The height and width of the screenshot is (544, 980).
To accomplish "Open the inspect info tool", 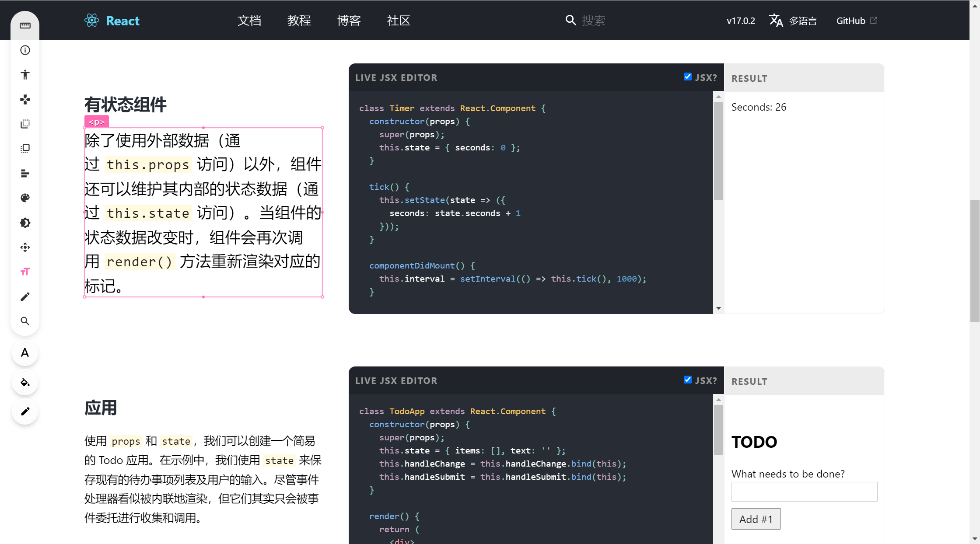I will click(25, 50).
